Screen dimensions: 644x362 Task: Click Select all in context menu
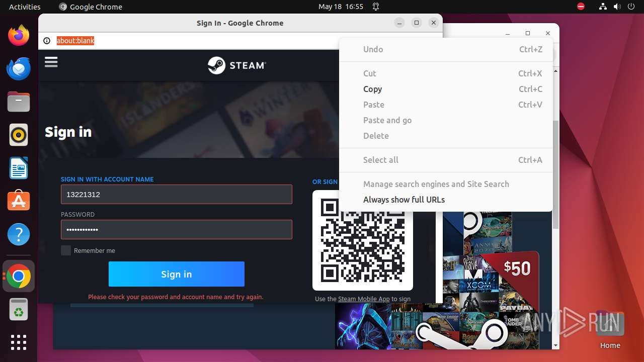tap(446, 160)
